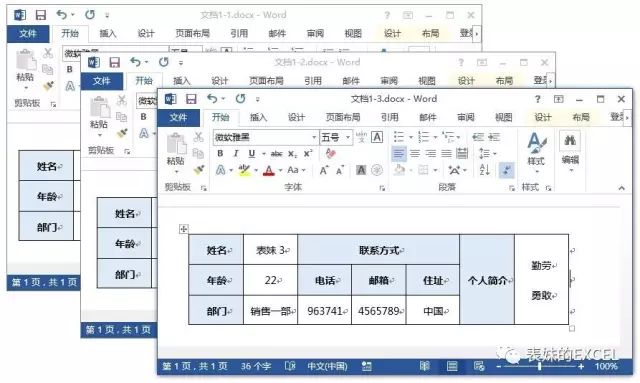Screen dimensions: 640x383
Task: Expand bullet list dropdown arrow
Action: (x=410, y=137)
